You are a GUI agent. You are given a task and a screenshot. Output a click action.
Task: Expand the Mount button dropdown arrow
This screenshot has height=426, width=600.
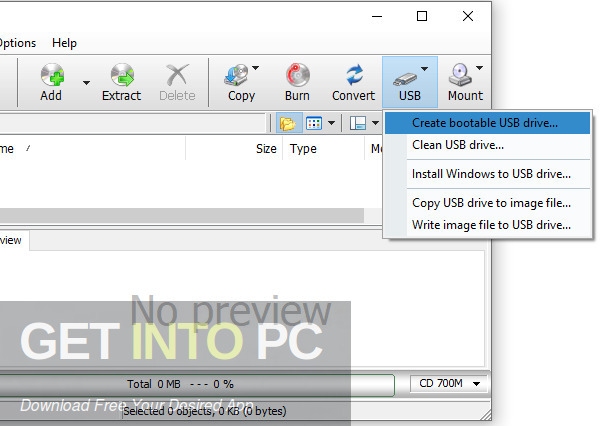pyautogui.click(x=479, y=68)
